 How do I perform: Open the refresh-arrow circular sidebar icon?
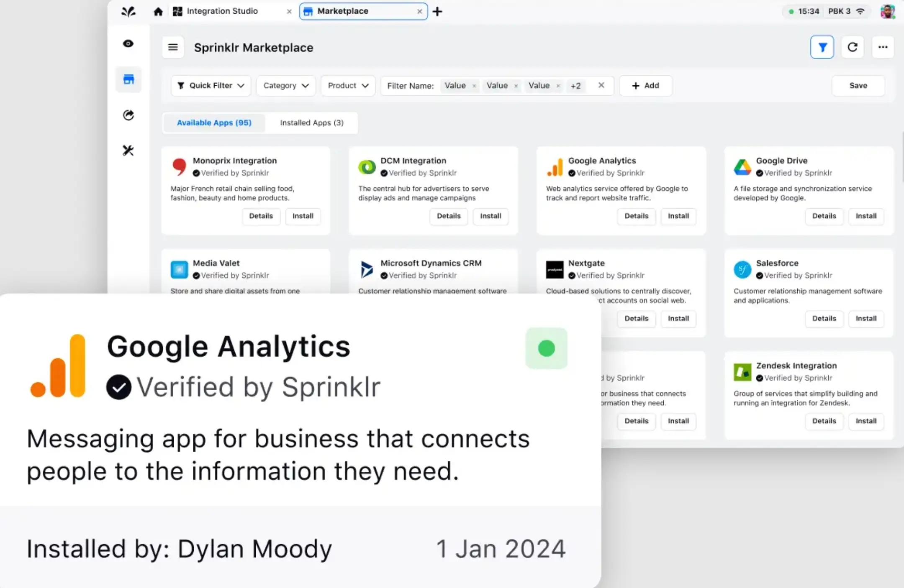pos(128,115)
